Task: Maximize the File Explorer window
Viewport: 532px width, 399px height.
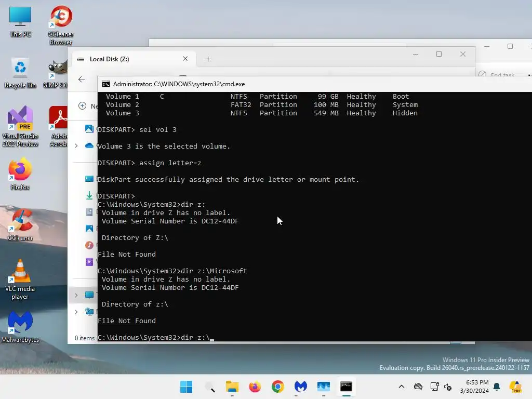Action: [439, 54]
